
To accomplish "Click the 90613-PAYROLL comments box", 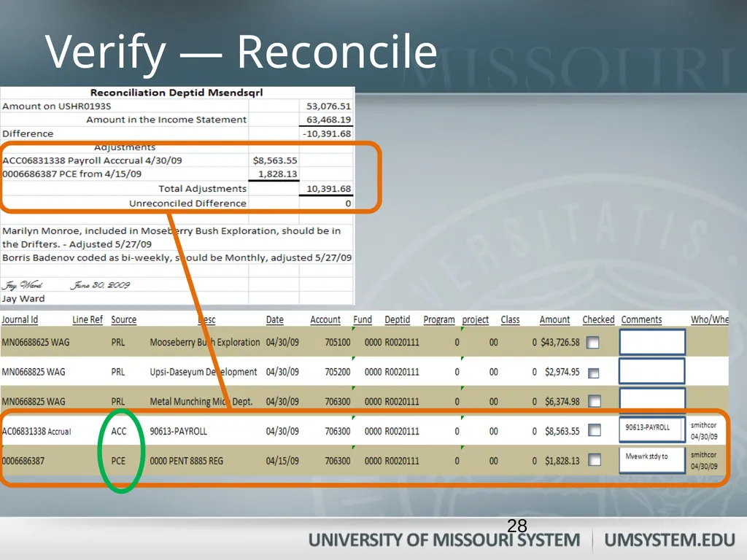I will point(651,430).
